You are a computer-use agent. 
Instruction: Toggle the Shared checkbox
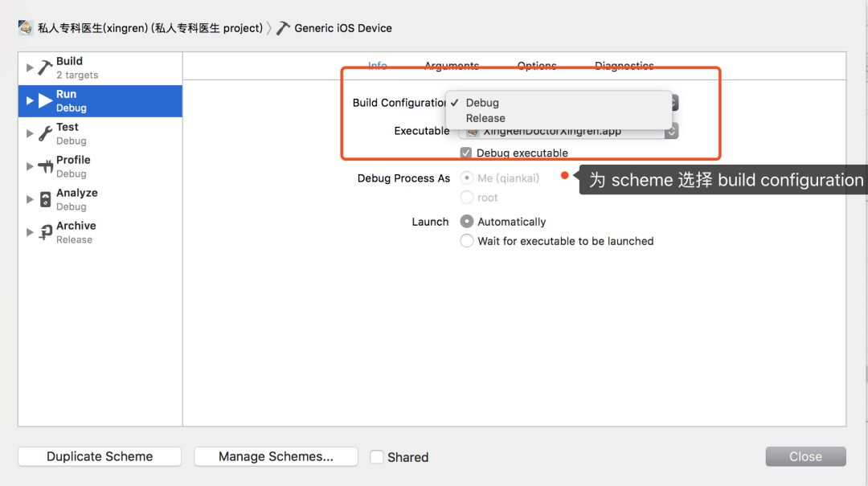tap(376, 456)
